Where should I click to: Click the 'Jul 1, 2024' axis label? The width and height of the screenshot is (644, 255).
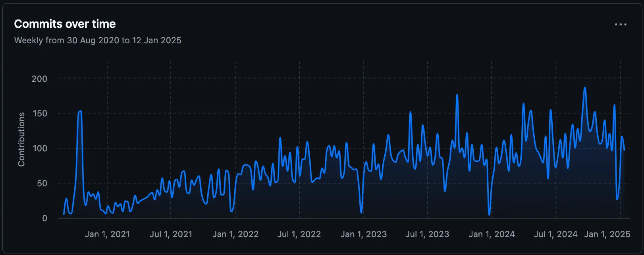pos(555,234)
